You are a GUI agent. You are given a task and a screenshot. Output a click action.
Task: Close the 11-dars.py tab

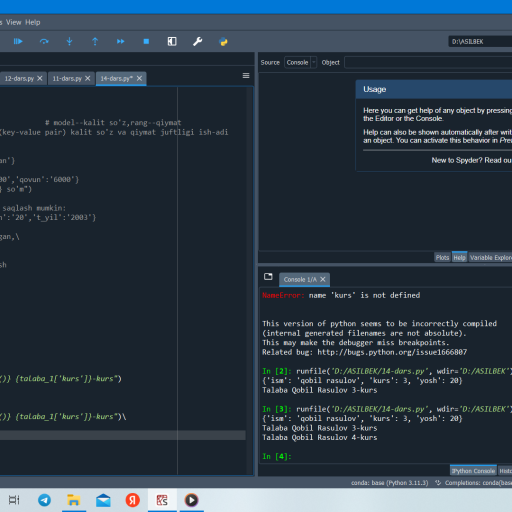click(88, 78)
